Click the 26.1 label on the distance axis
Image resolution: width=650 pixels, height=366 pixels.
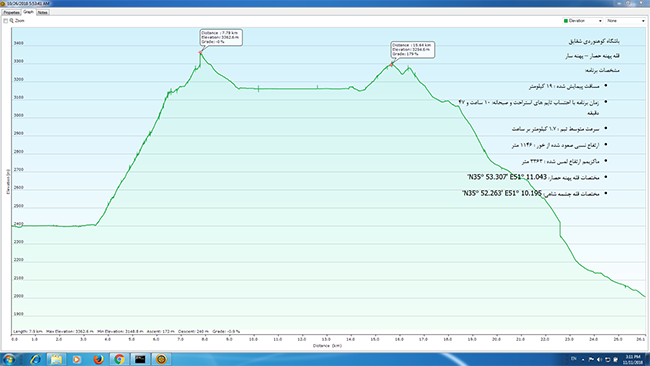point(641,339)
